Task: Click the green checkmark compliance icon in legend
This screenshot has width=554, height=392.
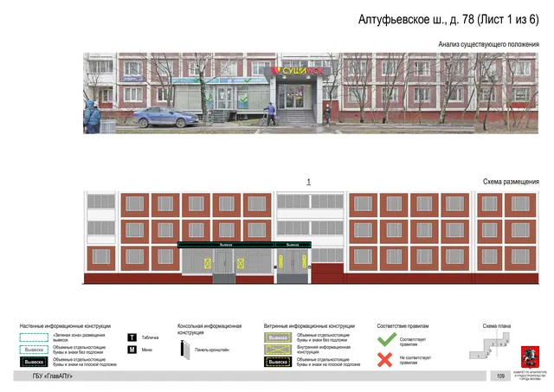Action: pos(387,340)
